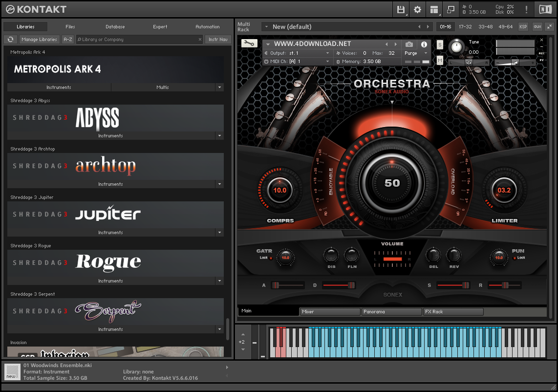Toggle the Instr Nav pane

coord(218,40)
